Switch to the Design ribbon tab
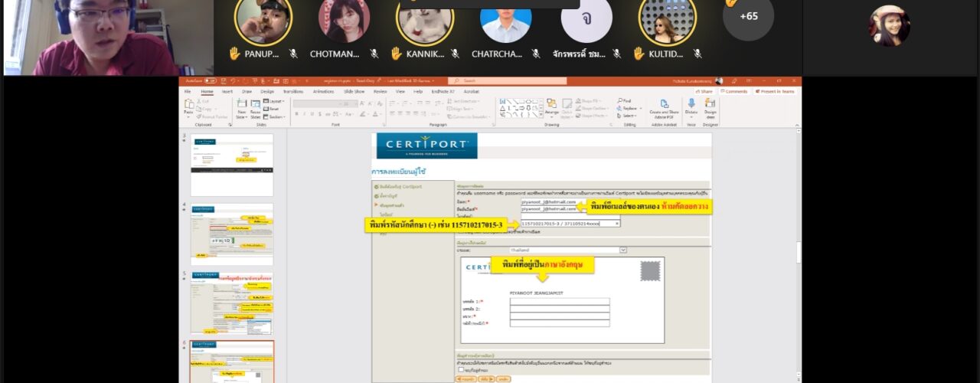 click(x=267, y=91)
